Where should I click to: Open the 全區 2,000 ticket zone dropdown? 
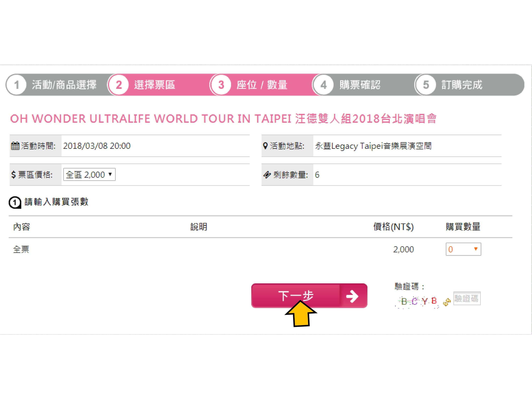click(x=89, y=175)
